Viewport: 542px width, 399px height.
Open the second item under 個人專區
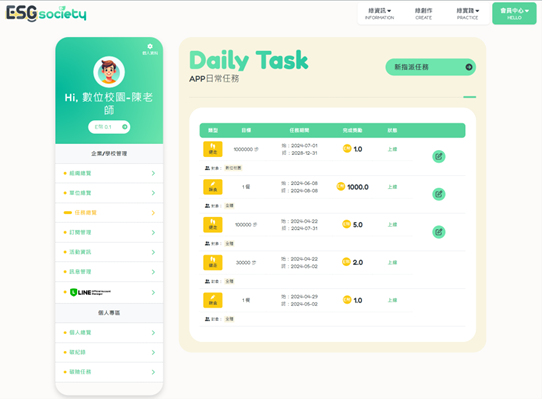click(x=109, y=352)
